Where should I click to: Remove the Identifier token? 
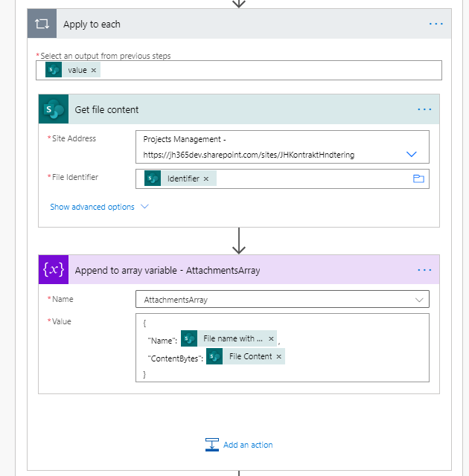click(206, 178)
